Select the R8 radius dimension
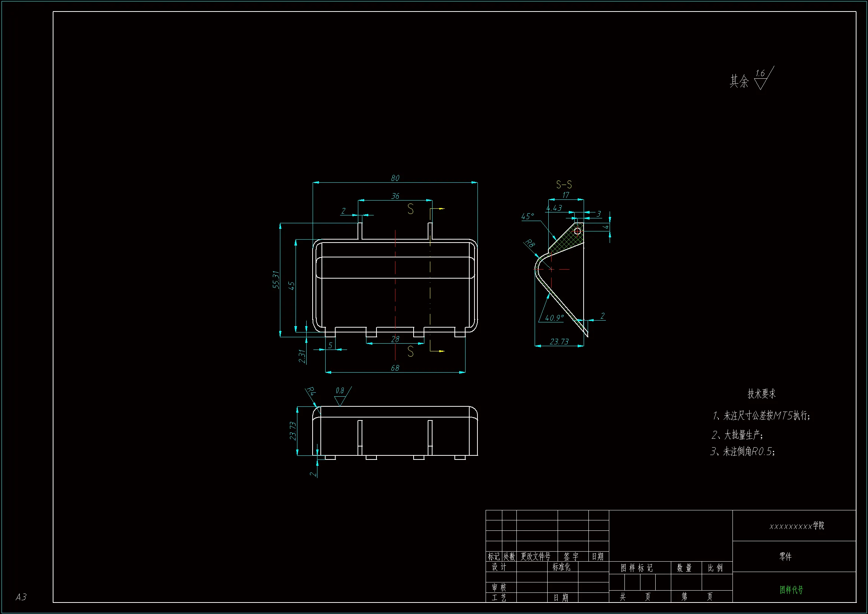Screen dimensions: 868x614 point(530,244)
